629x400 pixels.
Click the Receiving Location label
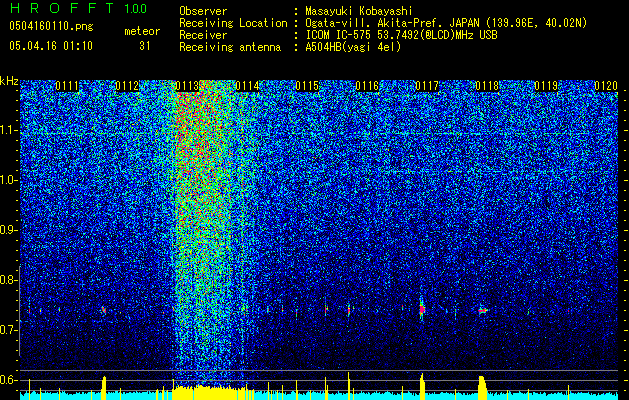tap(233, 23)
